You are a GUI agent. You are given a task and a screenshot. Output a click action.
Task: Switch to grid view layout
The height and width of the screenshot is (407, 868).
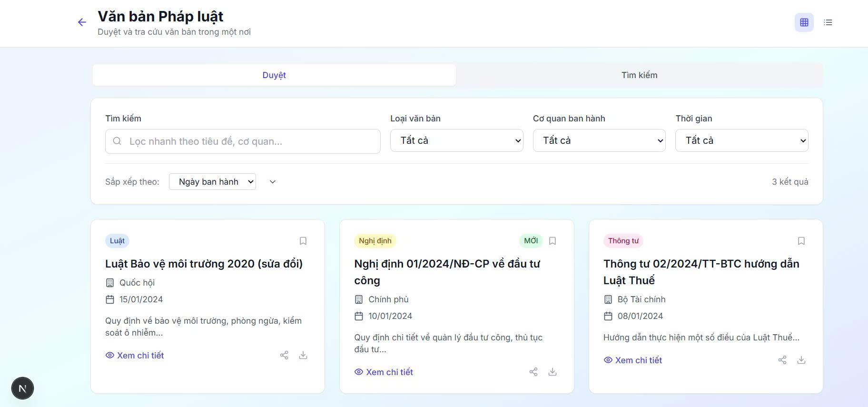(804, 22)
